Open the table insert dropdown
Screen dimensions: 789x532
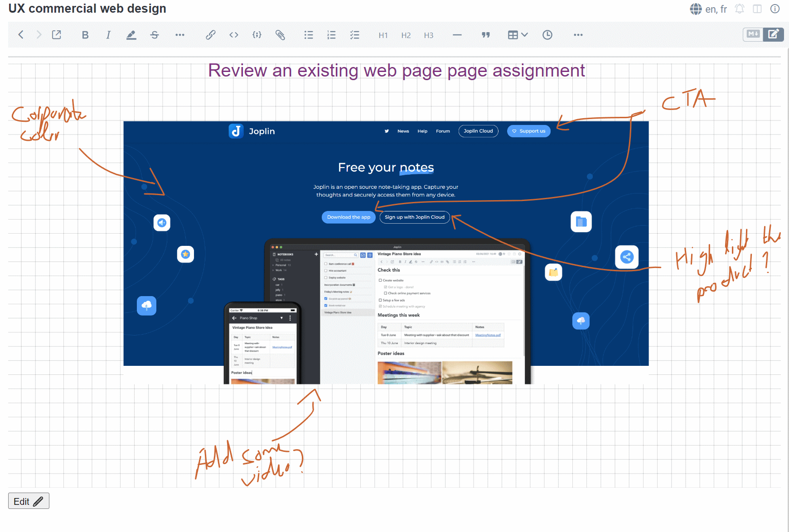coord(518,35)
